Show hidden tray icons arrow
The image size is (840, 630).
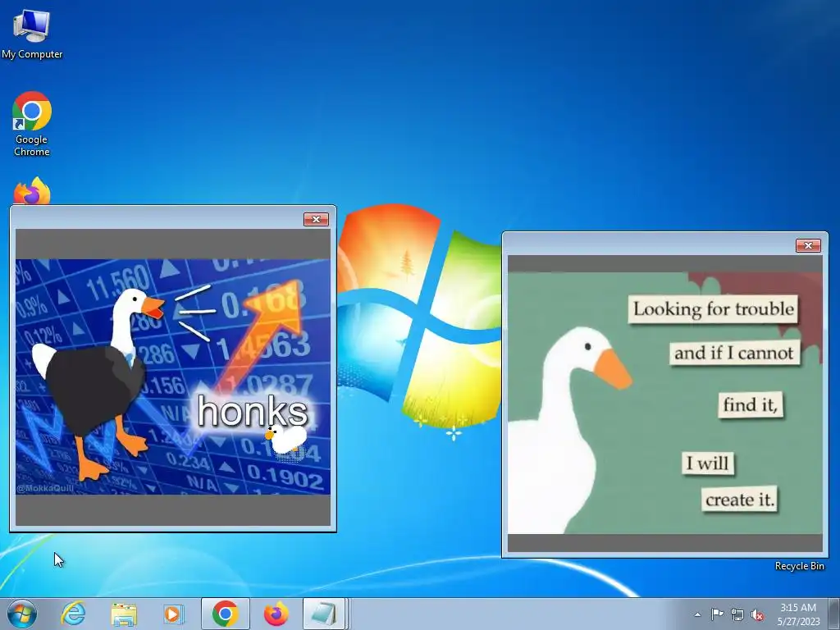(x=697, y=614)
